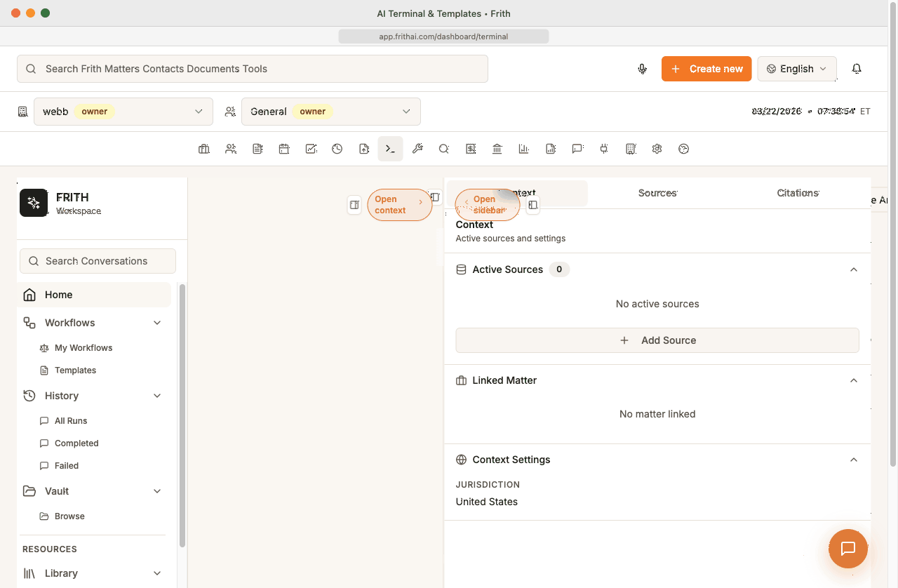The height and width of the screenshot is (588, 898).
Task: Open the notification bell icon
Action: 857,69
